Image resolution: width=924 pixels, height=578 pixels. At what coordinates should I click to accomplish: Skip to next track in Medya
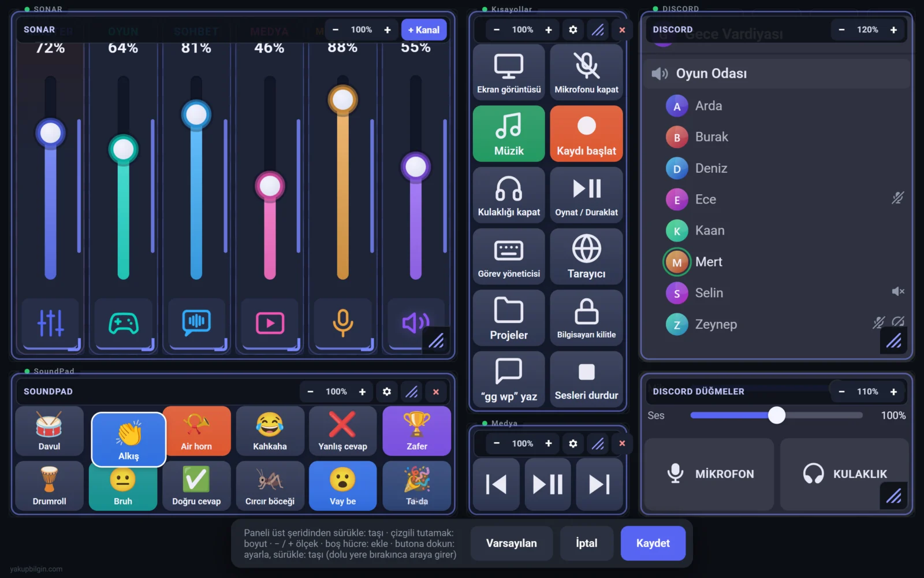click(599, 484)
